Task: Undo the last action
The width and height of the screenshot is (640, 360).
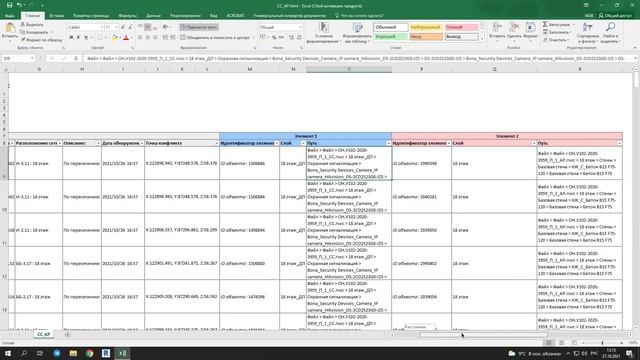Action: tap(19, 5)
